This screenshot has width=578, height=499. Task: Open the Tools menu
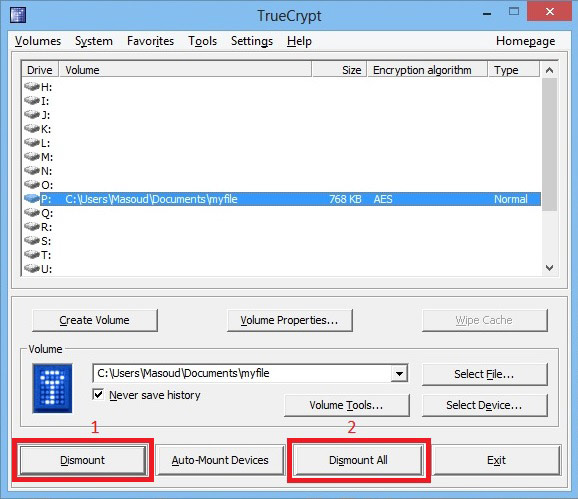click(x=202, y=41)
